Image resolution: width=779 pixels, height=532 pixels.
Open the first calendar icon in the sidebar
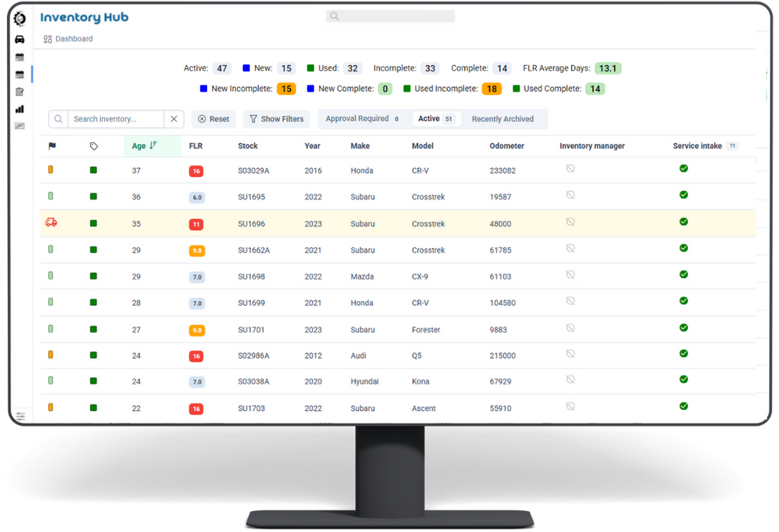pos(20,57)
